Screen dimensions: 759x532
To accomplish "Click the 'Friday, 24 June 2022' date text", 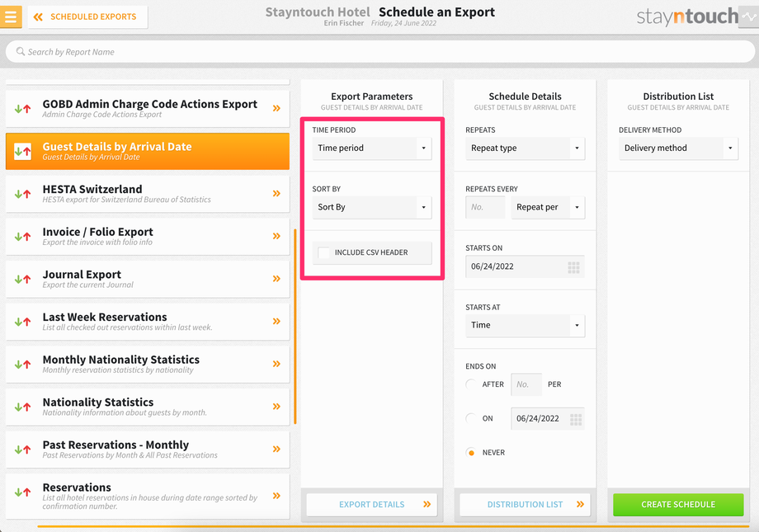I will tap(403, 23).
